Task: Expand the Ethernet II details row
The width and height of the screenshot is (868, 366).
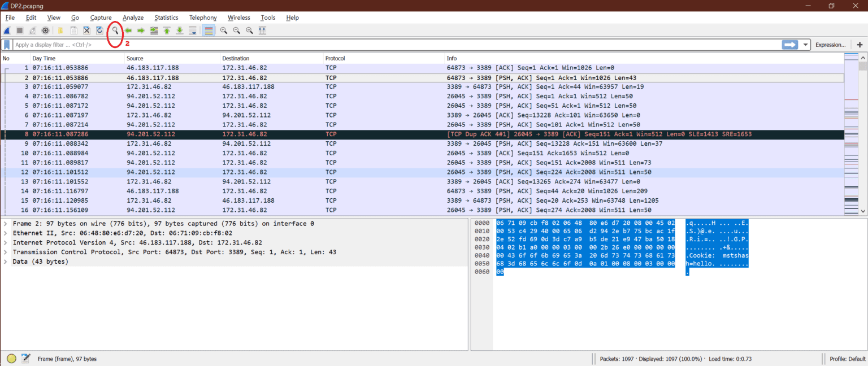Action: pos(5,233)
